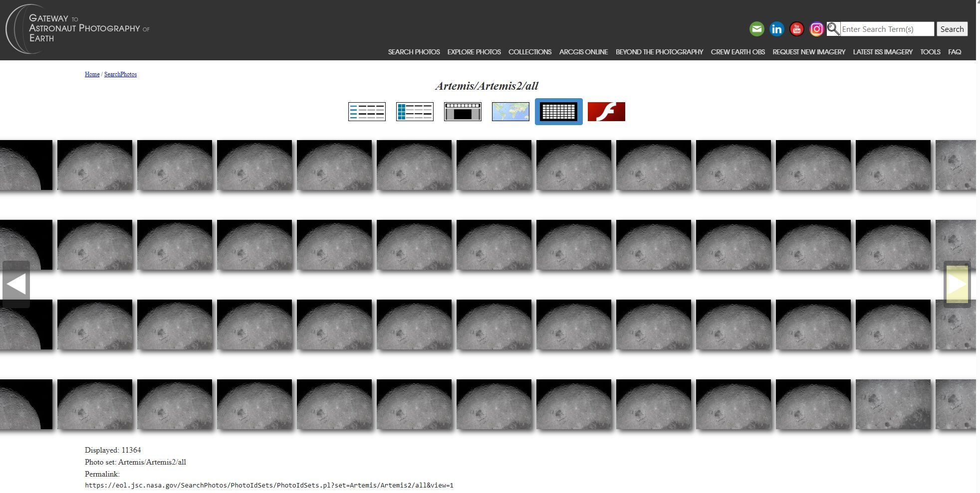This screenshot has height=493, width=980.
Task: Click the magnifying glass search icon
Action: (833, 29)
